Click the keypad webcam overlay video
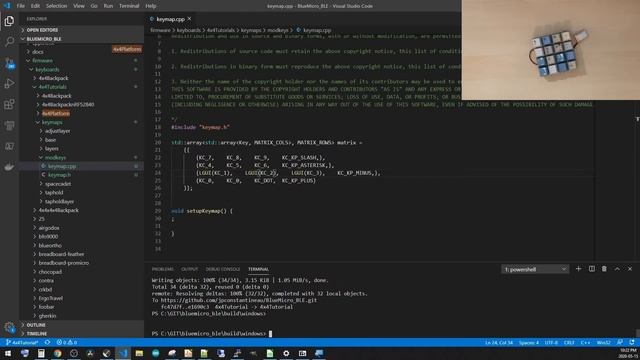This screenshot has height=360, width=640. click(551, 50)
